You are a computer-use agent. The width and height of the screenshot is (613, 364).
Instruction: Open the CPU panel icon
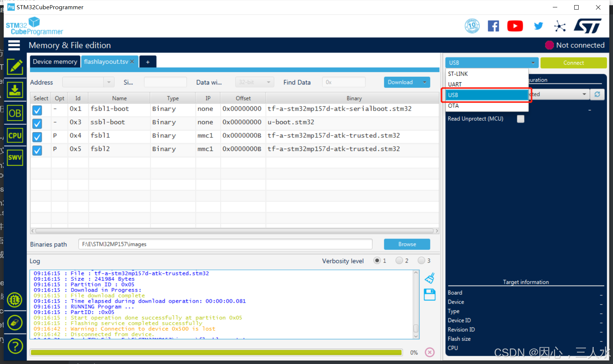[x=15, y=135]
